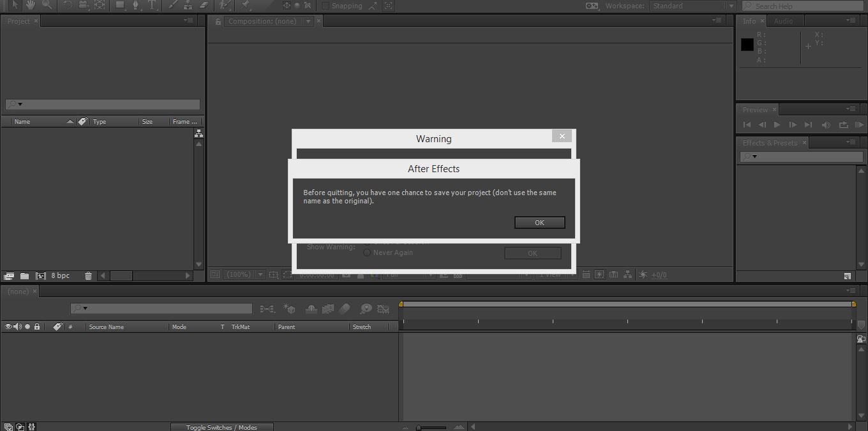Select the Puppet Pin tool
This screenshot has width=868, height=431.
click(x=245, y=5)
